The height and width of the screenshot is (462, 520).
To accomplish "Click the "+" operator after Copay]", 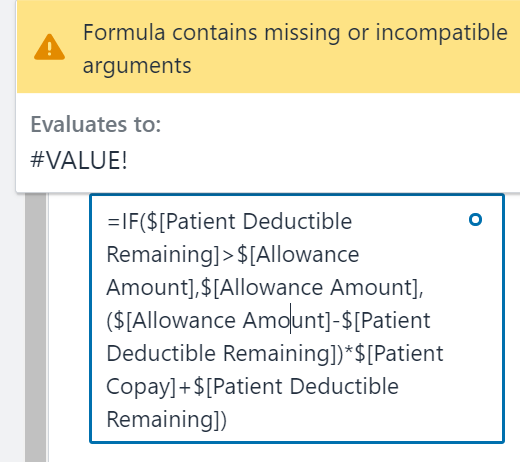I will [x=185, y=388].
